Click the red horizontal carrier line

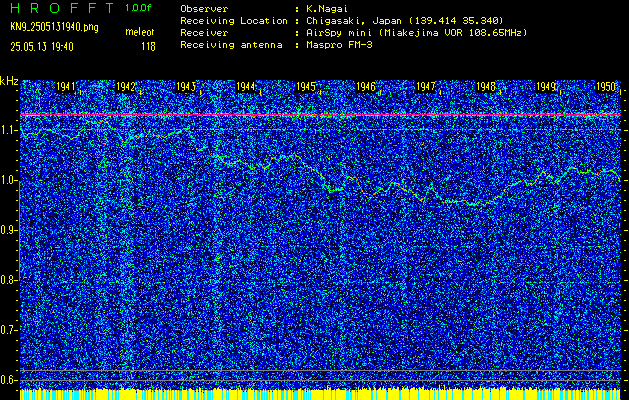pos(321,115)
